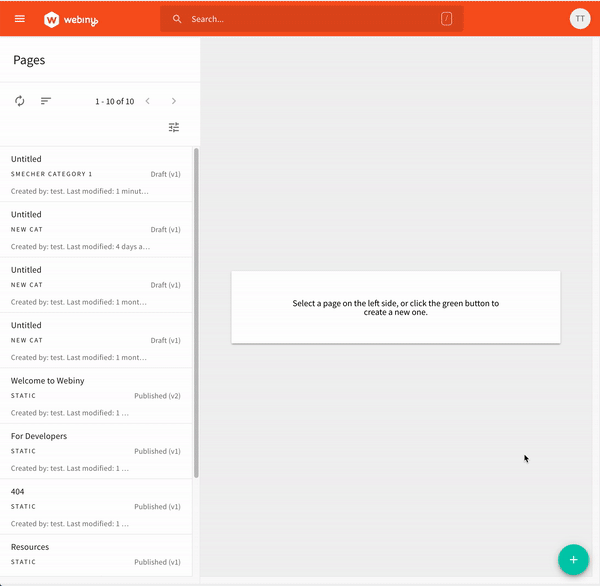Image resolution: width=600 pixels, height=586 pixels.
Task: Open the hamburger main menu
Action: point(20,19)
